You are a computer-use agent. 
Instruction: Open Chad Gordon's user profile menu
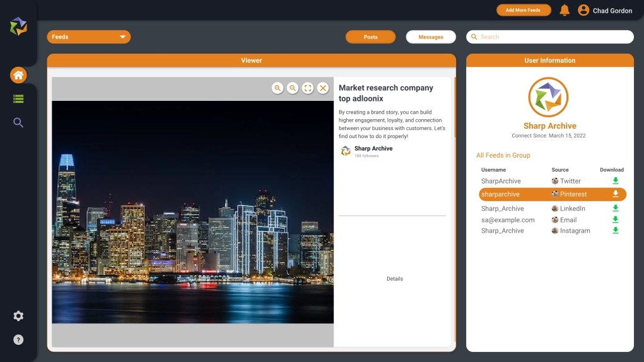click(605, 10)
